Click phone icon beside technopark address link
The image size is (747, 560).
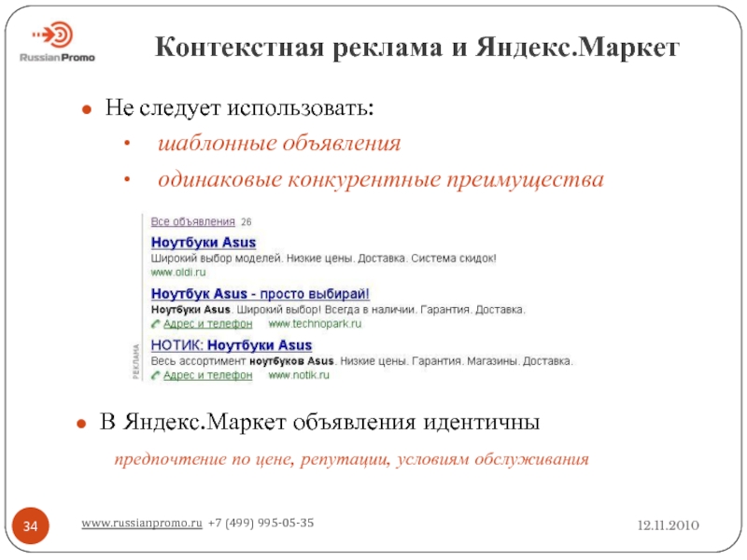[155, 324]
